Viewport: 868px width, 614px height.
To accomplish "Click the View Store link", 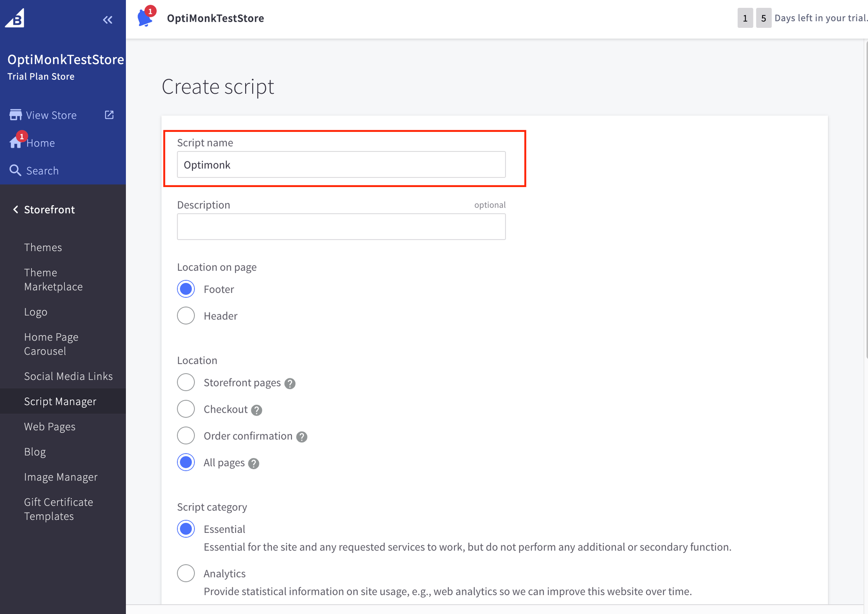I will point(51,115).
